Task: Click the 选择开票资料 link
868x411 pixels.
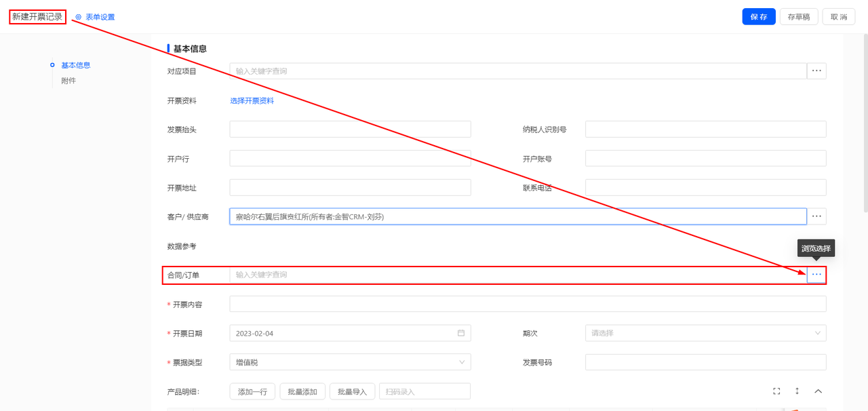Action: click(x=252, y=101)
